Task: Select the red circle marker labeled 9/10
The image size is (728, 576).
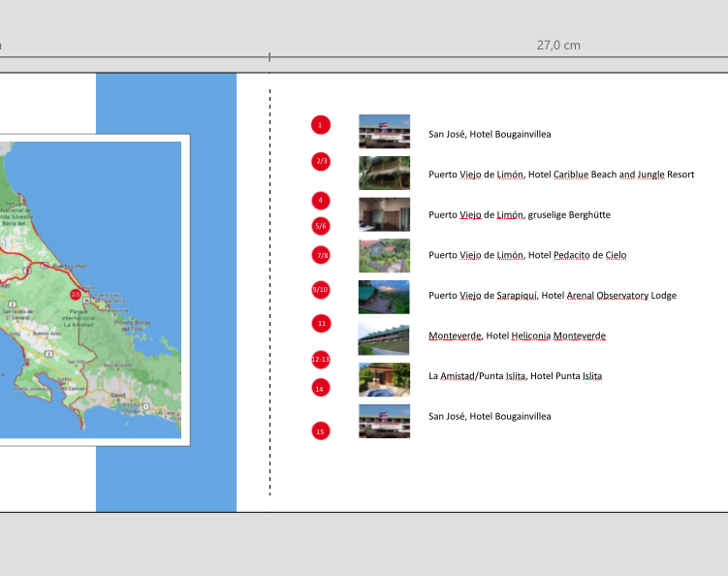Action: [x=321, y=290]
